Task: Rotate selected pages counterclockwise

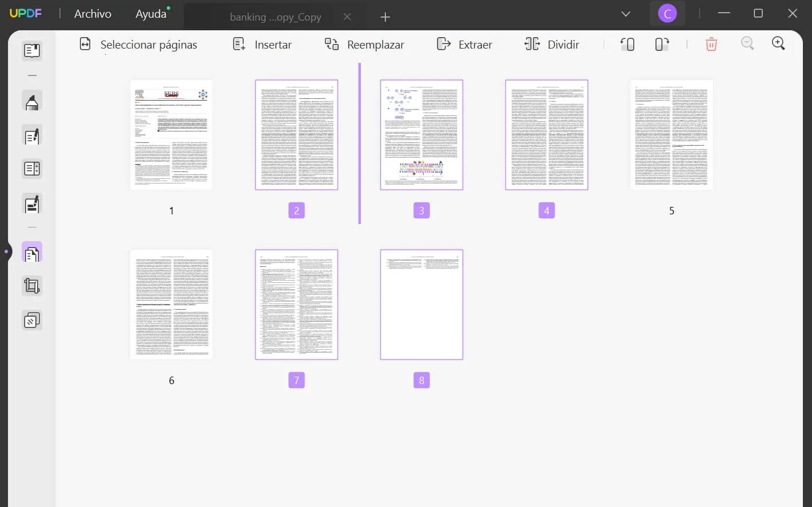Action: point(627,44)
